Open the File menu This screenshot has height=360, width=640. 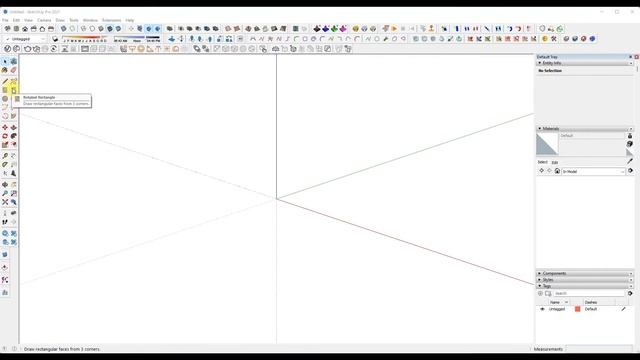[5, 20]
